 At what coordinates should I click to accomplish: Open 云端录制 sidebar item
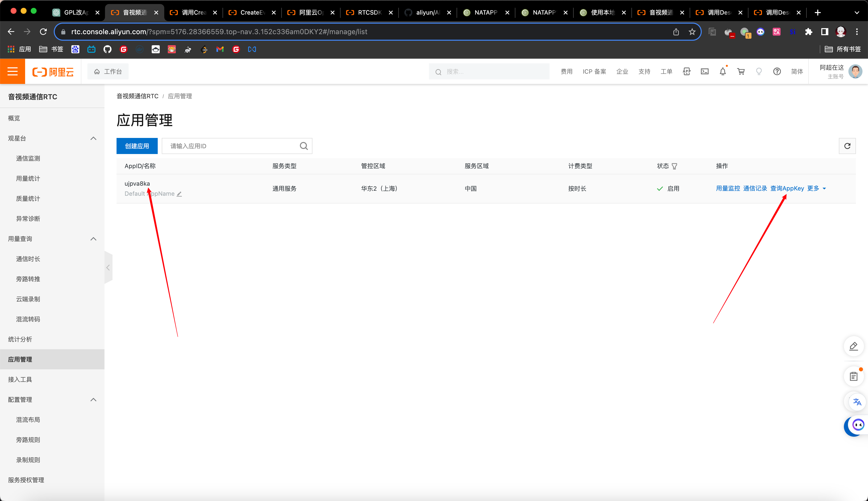pos(28,299)
